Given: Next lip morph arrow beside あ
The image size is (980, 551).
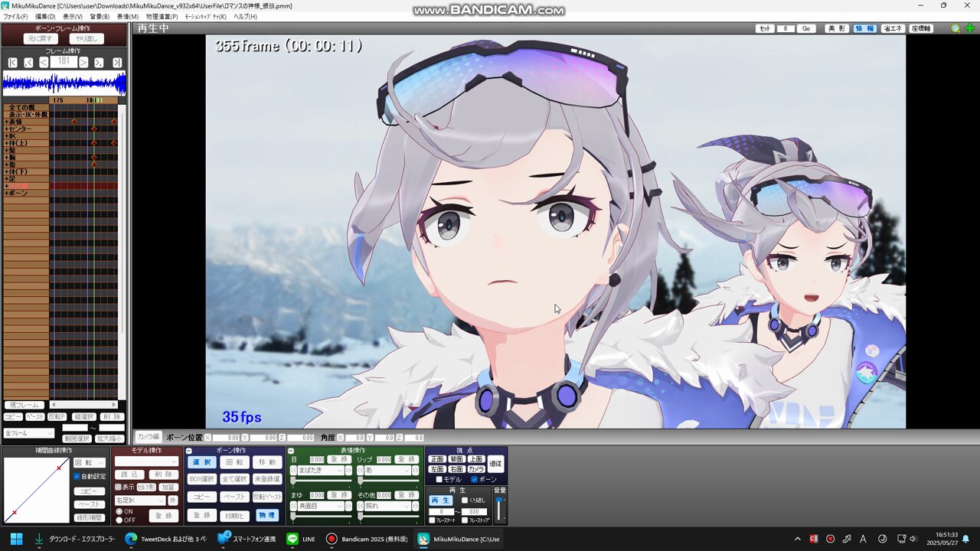Looking at the screenshot, I should click(415, 470).
